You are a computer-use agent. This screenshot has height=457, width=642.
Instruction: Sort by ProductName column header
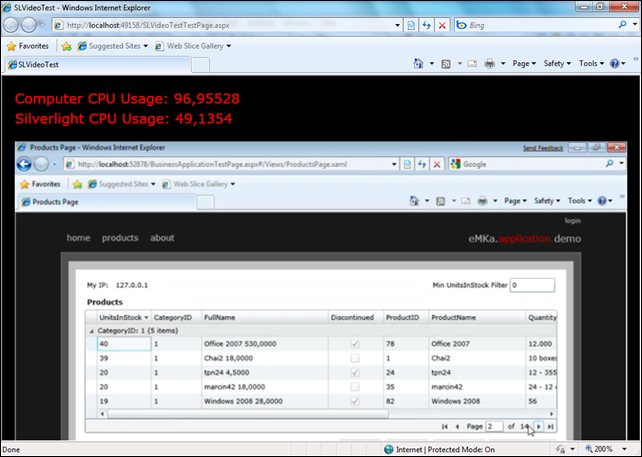(x=477, y=318)
